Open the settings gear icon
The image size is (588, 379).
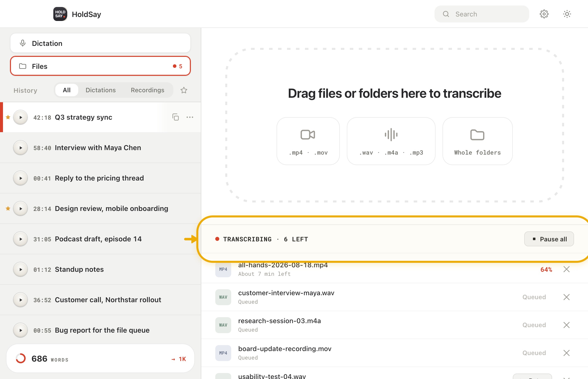[544, 14]
